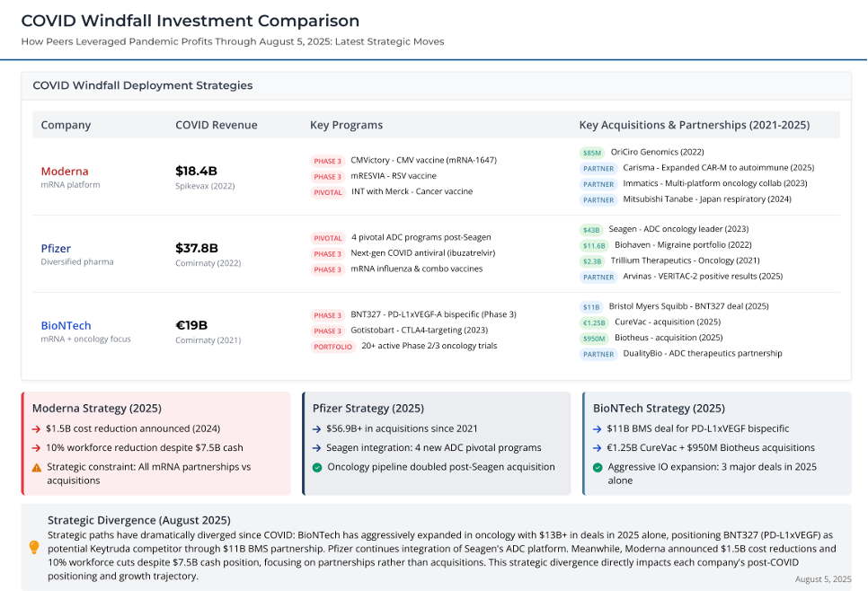Image resolution: width=868 pixels, height=591 pixels.
Task: Click red arrow beside 10% workforce reduction
Action: 37,448
